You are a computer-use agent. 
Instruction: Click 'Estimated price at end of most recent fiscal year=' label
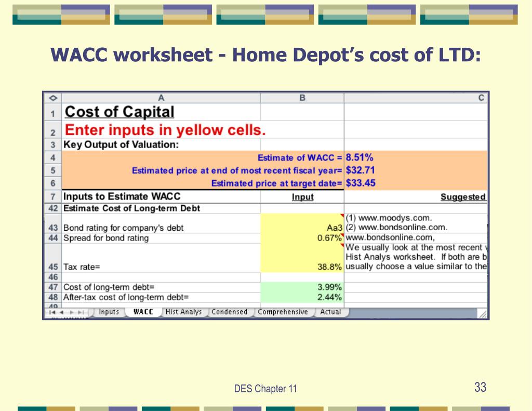[x=237, y=170]
